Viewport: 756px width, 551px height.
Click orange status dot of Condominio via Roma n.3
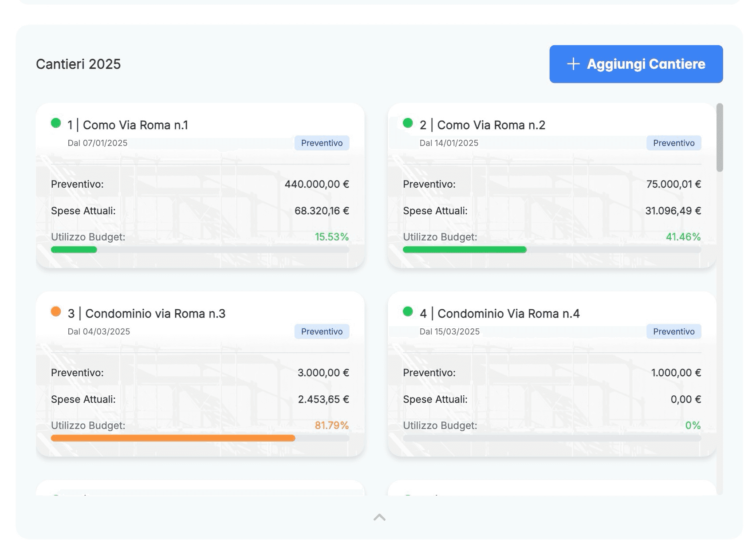(x=56, y=311)
